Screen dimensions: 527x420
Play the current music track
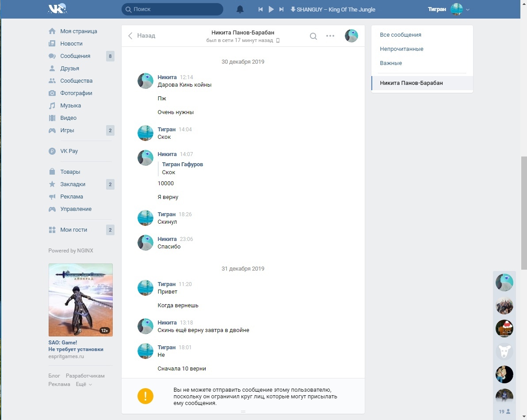271,9
